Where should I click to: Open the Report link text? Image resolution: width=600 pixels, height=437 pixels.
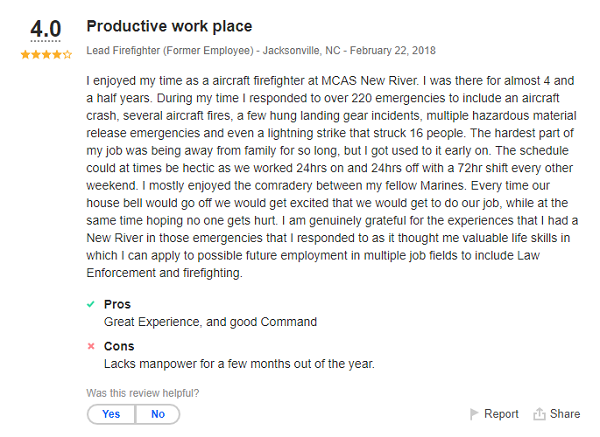click(501, 414)
